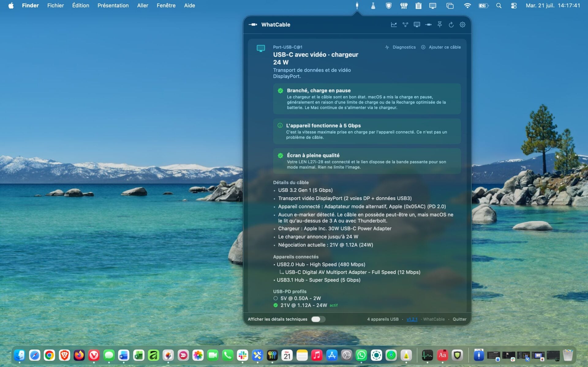Click the date and time in menu bar
This screenshot has width=588, height=367.
[553, 6]
